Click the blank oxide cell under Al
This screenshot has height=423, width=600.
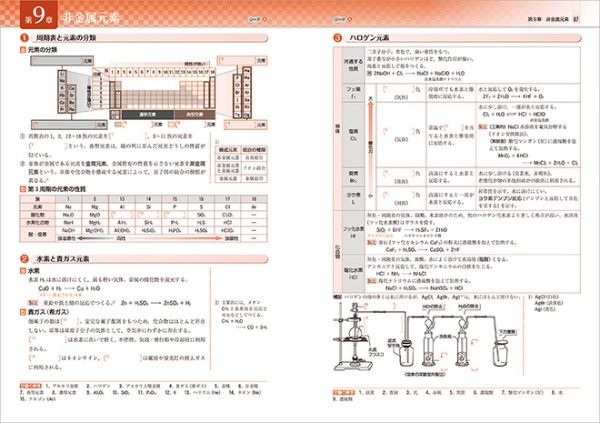[x=122, y=215]
